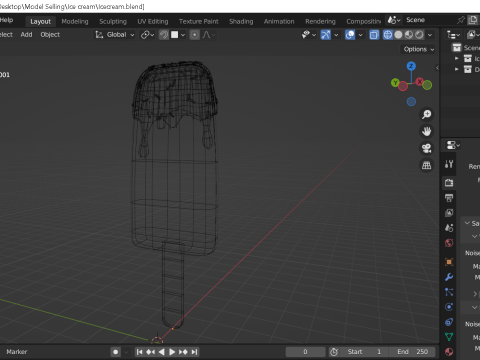Open the viewport Options dropdown
480x360 pixels.
pos(419,49)
